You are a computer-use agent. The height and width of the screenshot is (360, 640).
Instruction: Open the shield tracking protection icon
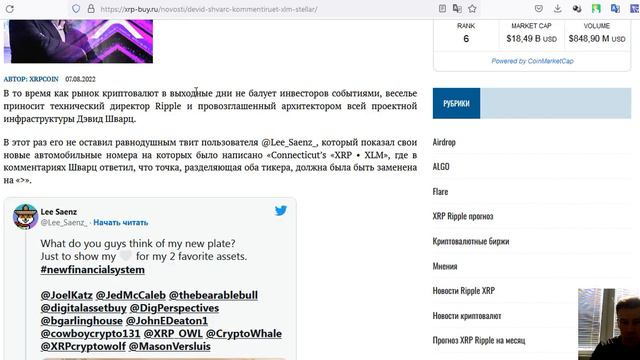point(76,9)
